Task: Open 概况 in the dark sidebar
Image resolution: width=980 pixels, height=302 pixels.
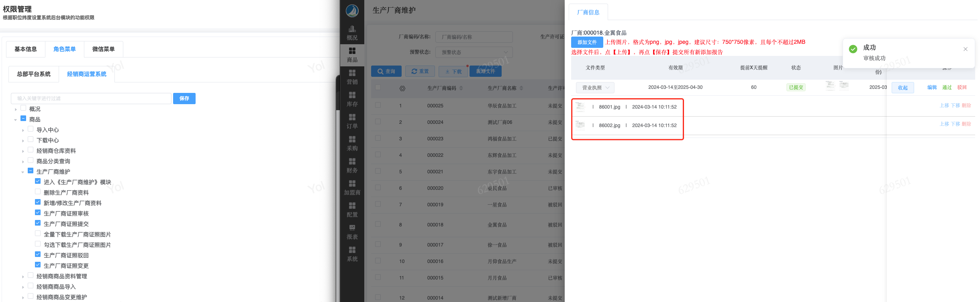Action: (352, 33)
